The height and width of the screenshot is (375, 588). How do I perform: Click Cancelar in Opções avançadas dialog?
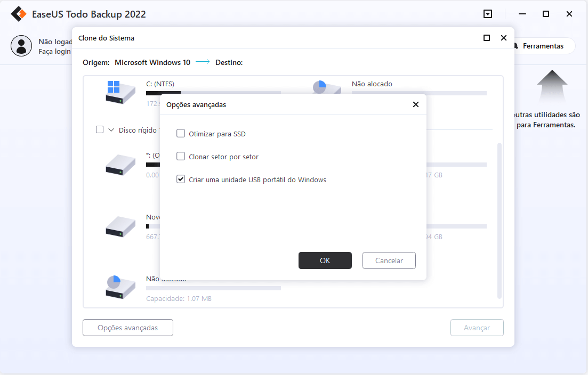389,260
